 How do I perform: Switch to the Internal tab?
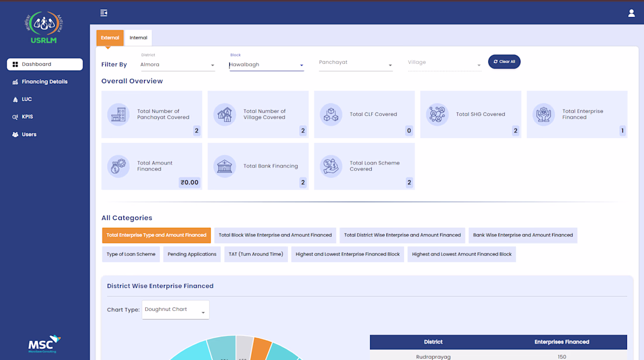(138, 38)
